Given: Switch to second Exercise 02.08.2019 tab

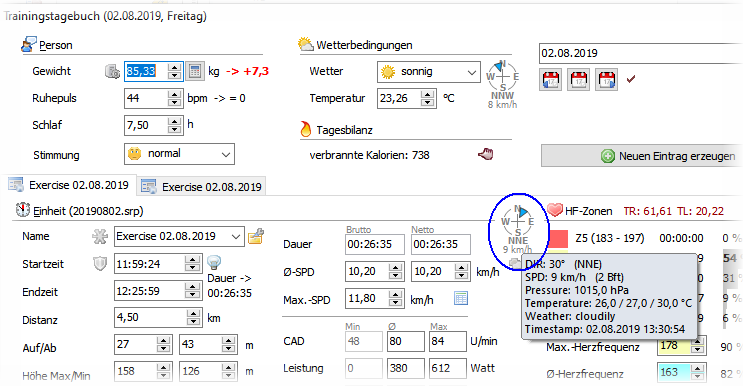Looking at the screenshot, I should (x=202, y=187).
